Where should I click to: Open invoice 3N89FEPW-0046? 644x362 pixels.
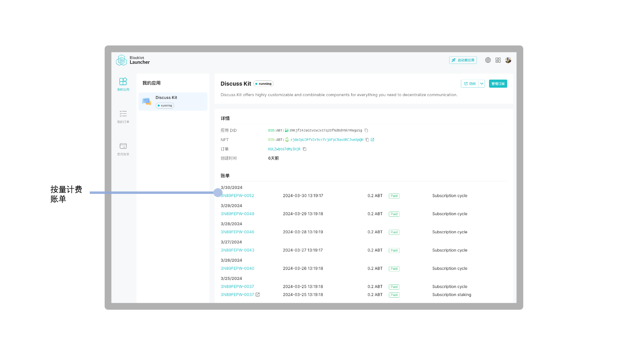pos(237,232)
